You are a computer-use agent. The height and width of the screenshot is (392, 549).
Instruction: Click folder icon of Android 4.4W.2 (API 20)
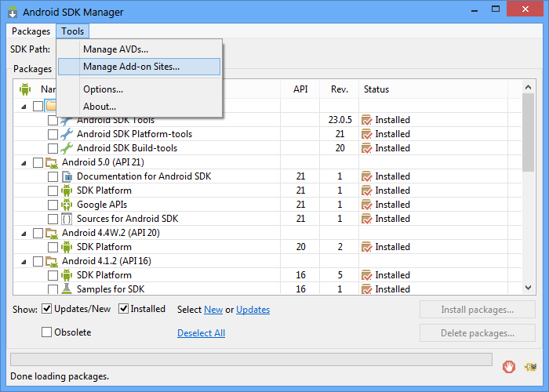click(x=52, y=233)
